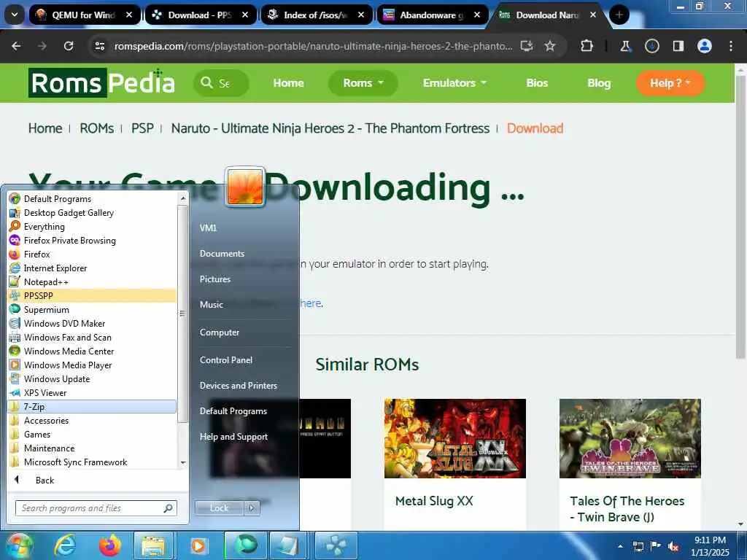The width and height of the screenshot is (747, 560).
Task: Click the Supermium taskbar button
Action: tap(246, 545)
